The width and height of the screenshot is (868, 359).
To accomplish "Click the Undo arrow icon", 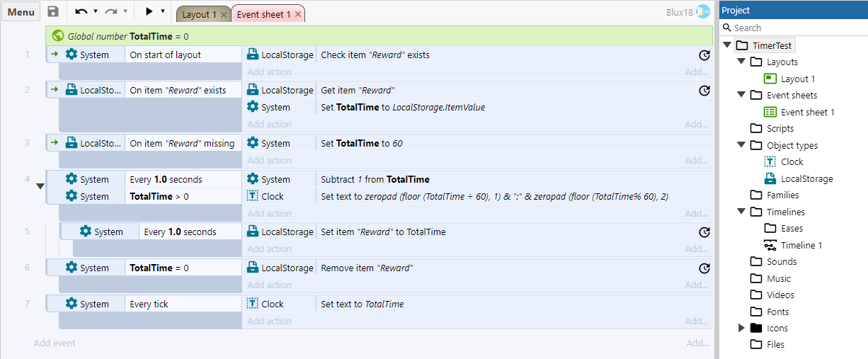I will point(81,11).
